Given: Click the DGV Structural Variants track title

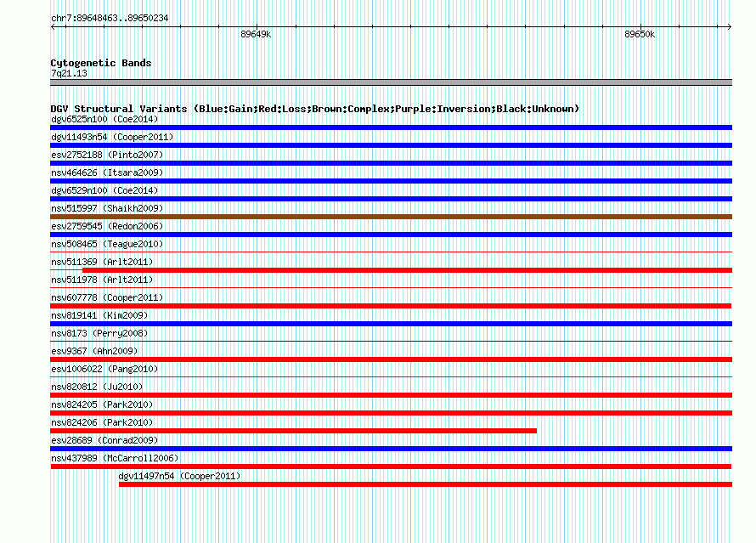Looking at the screenshot, I should [315, 109].
